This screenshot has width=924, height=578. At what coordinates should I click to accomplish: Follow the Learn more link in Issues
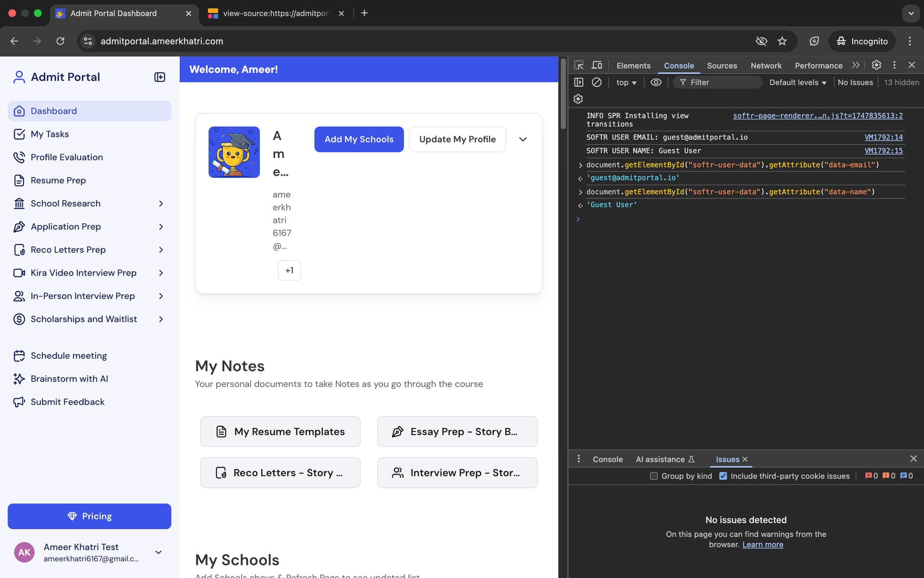763,545
